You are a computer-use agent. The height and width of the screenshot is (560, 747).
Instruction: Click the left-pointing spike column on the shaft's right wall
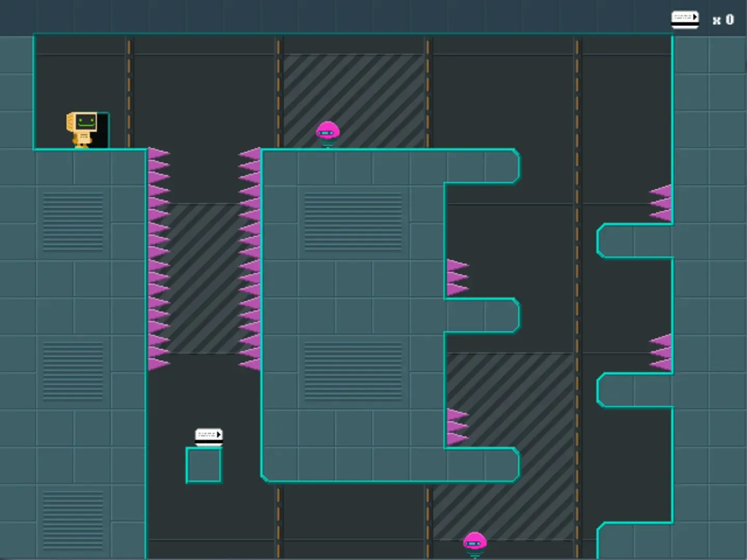pos(250,259)
